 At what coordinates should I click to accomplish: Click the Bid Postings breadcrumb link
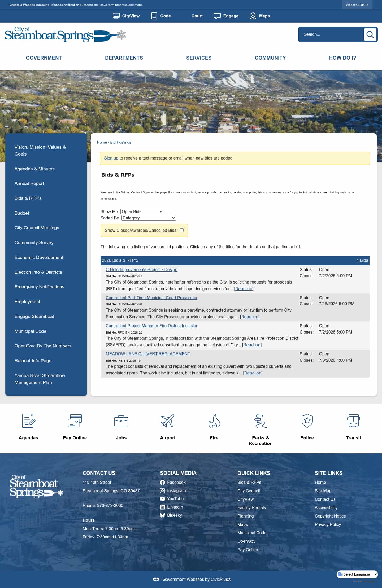point(121,142)
